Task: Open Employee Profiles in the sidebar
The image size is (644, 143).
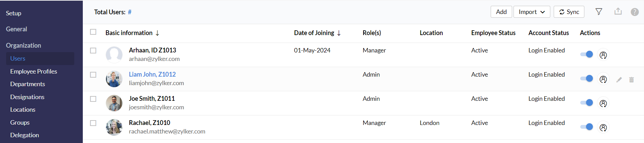Action: [33, 71]
